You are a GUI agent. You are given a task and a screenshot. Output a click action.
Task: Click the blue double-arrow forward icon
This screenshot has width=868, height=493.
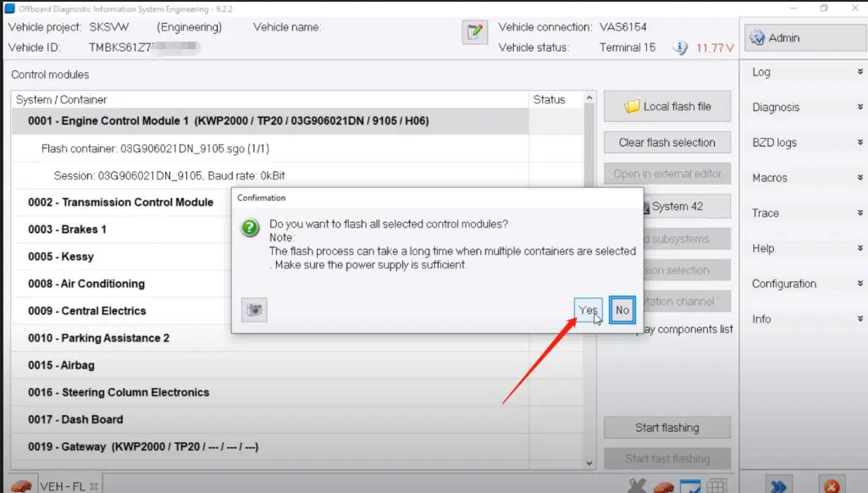[778, 485]
